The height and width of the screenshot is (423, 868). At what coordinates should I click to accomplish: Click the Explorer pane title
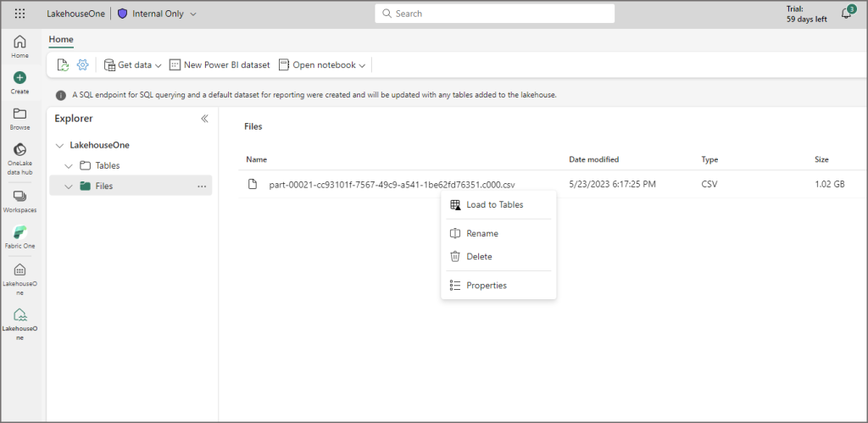coord(74,119)
